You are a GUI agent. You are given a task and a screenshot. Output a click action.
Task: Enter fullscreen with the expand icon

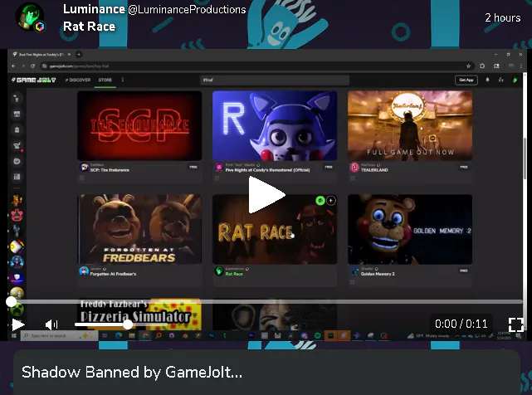pyautogui.click(x=515, y=324)
